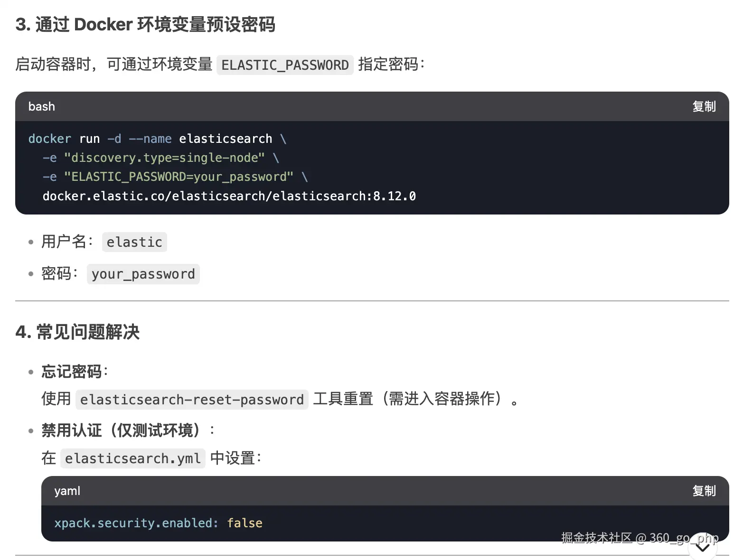
Task: Copy the yaml code block
Action: 704,491
